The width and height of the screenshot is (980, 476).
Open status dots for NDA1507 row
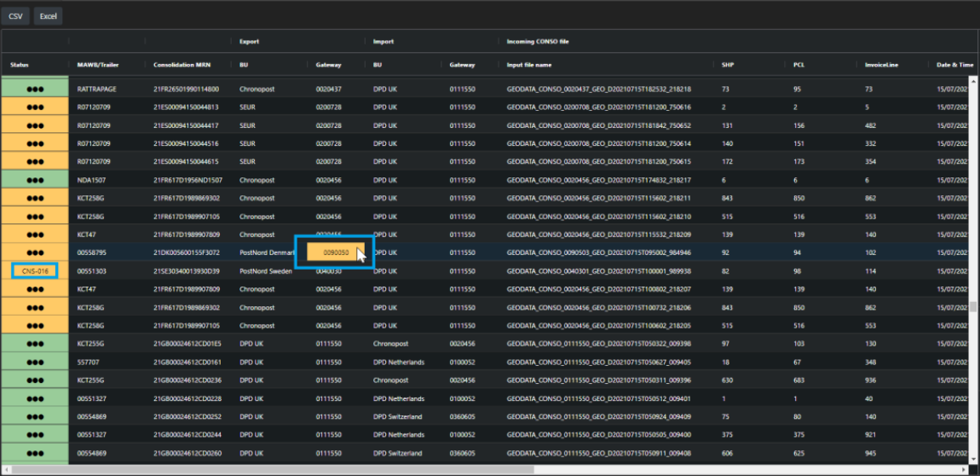coord(35,180)
